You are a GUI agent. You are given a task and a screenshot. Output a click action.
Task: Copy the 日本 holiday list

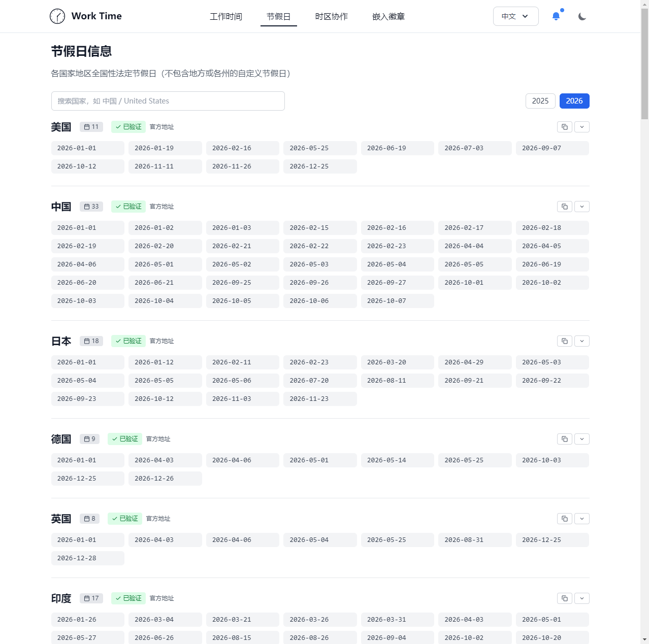click(564, 341)
